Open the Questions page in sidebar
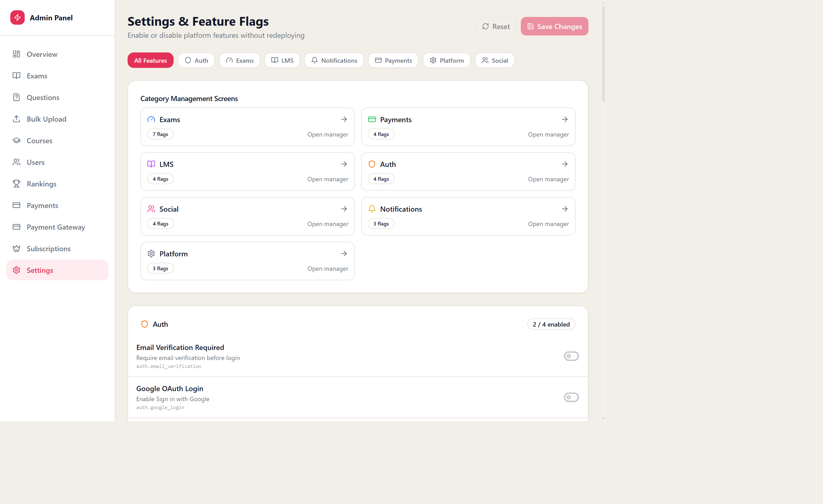The width and height of the screenshot is (823, 504). point(57,97)
